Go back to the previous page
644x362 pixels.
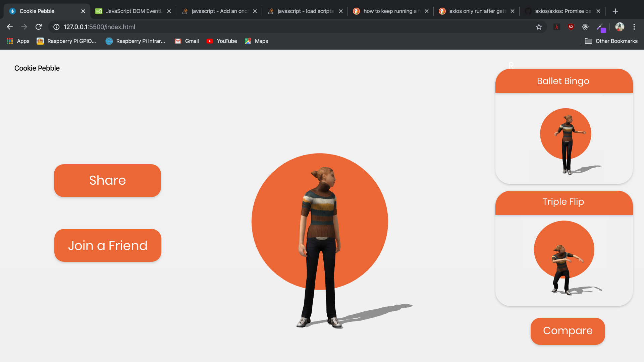[x=10, y=27]
